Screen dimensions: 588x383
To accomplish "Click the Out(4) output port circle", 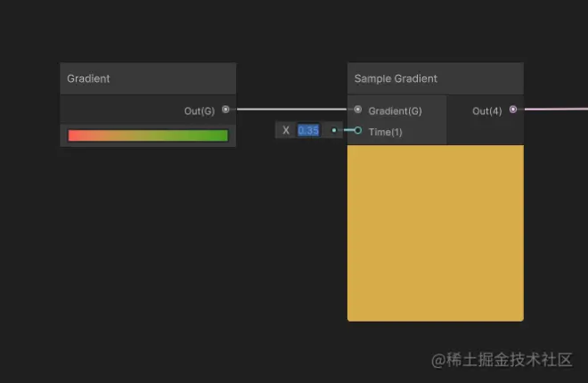I will (513, 110).
